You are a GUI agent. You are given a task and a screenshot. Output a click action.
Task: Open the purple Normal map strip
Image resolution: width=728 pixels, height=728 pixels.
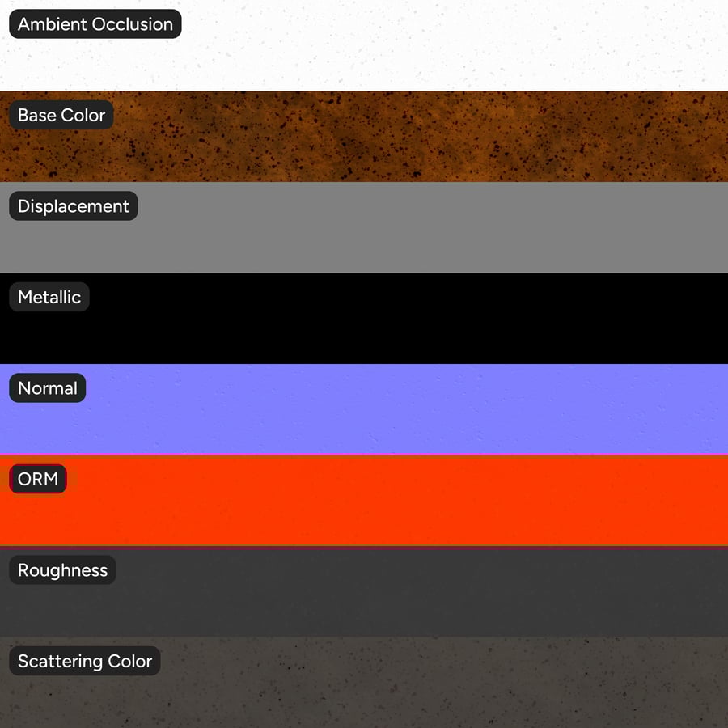point(364,409)
